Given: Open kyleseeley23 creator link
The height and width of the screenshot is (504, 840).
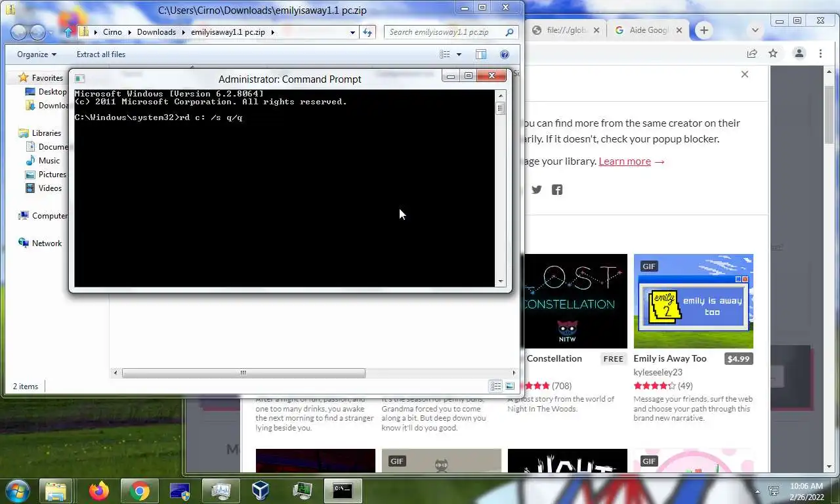Looking at the screenshot, I should click(x=658, y=372).
